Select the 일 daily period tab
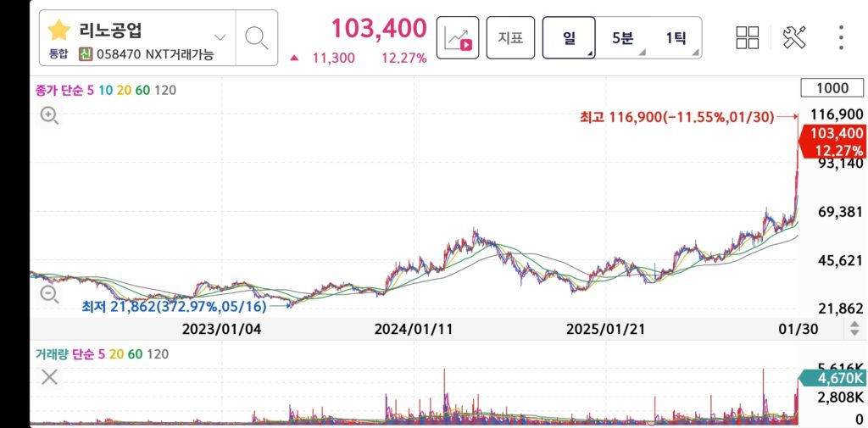Viewport: 868px width, 428px height. pyautogui.click(x=570, y=38)
